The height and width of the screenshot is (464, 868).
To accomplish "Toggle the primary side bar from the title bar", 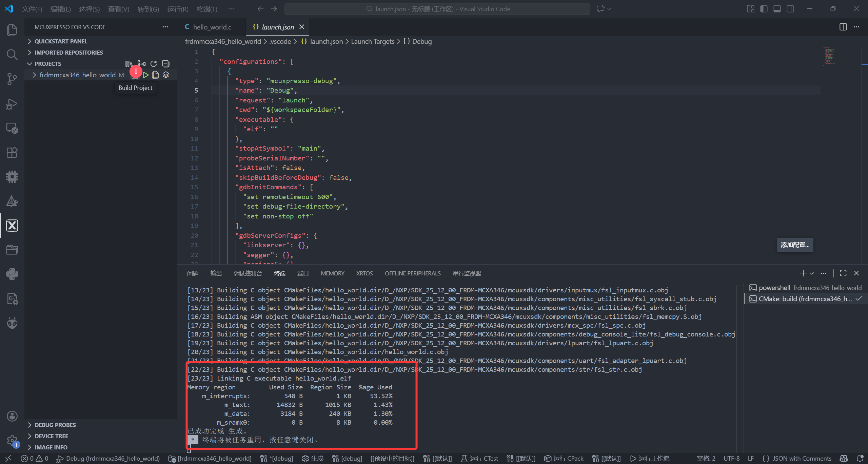I will pos(764,9).
